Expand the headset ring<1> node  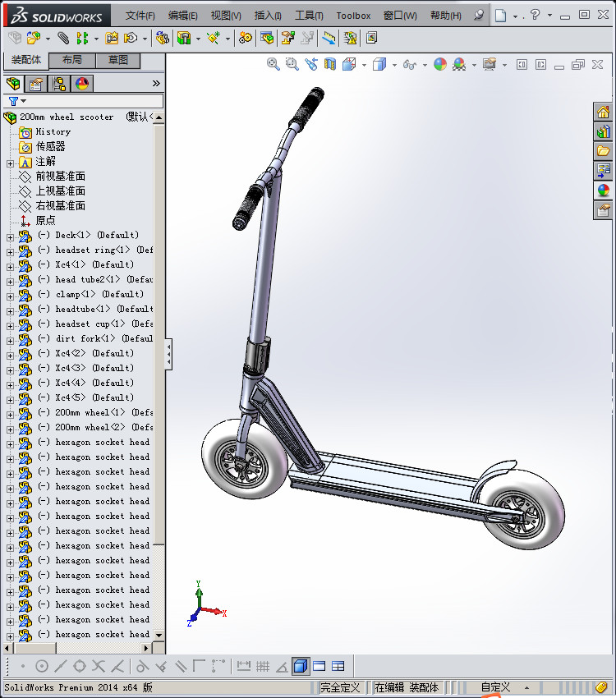coord(10,252)
